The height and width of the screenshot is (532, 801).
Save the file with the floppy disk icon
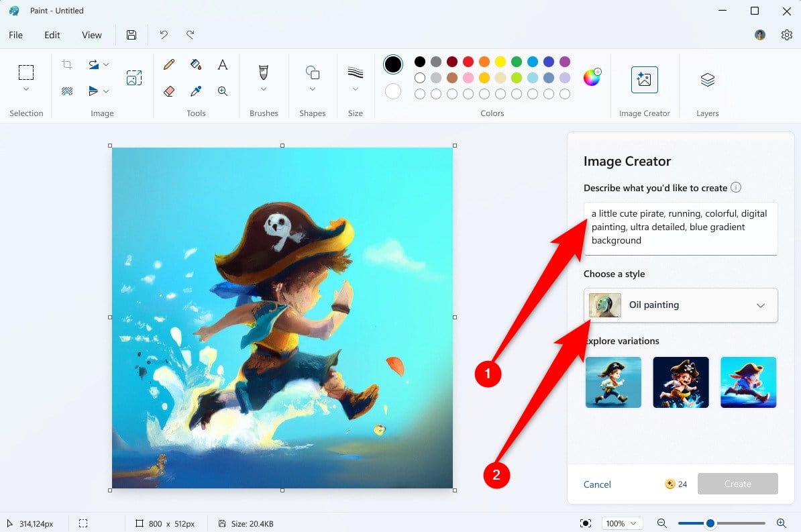pyautogui.click(x=131, y=35)
